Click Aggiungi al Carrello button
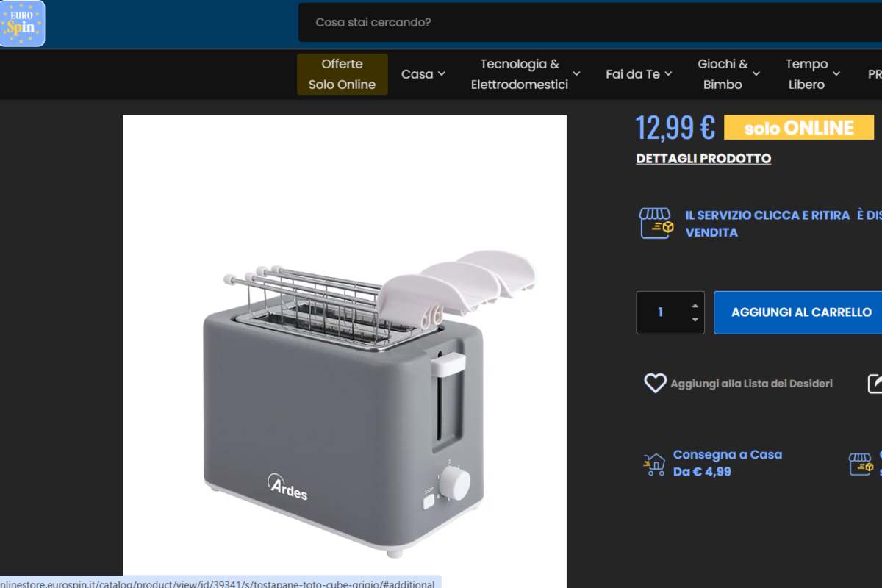The image size is (882, 588). click(798, 312)
